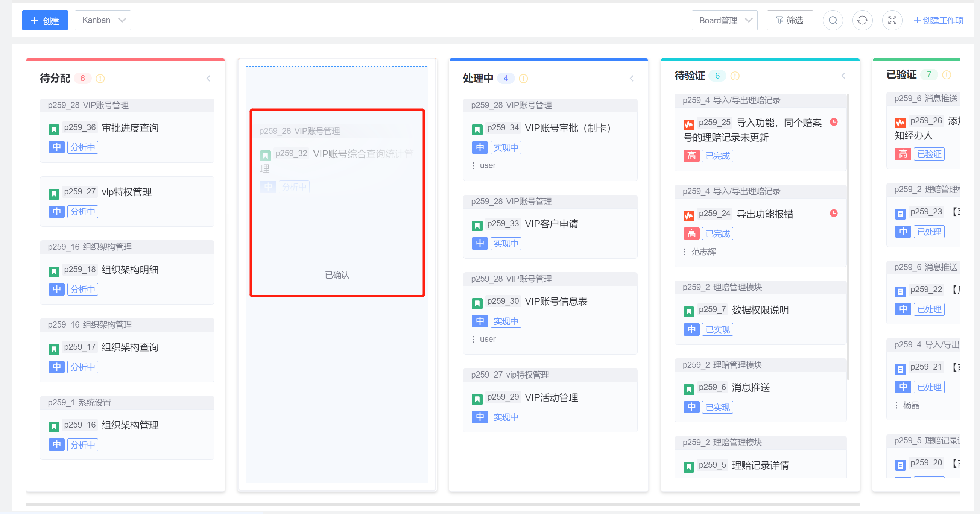The width and height of the screenshot is (980, 514).
Task: Toggle fullscreen with the expand icon
Action: (x=892, y=21)
